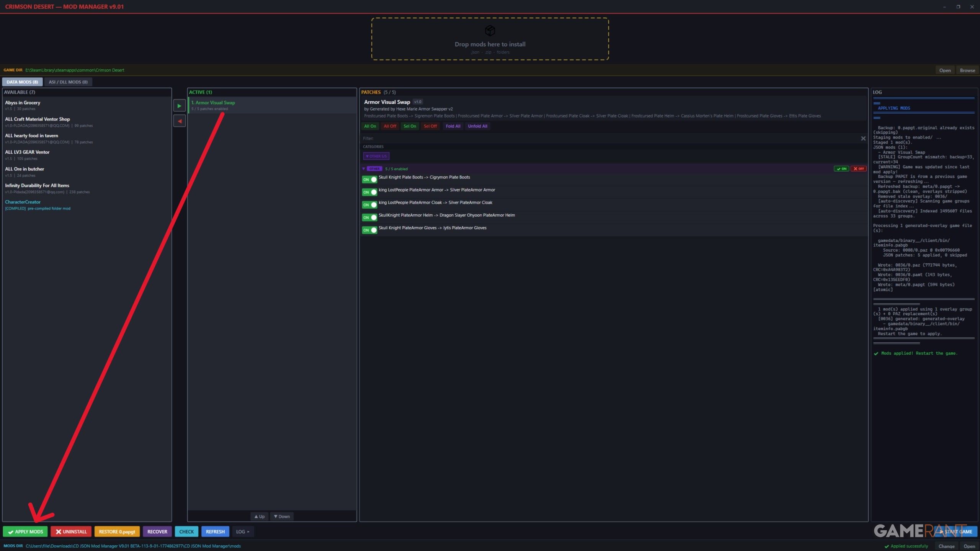Click the OTHER 5/5 category filter chip
The image size is (980, 551).
coord(376,156)
